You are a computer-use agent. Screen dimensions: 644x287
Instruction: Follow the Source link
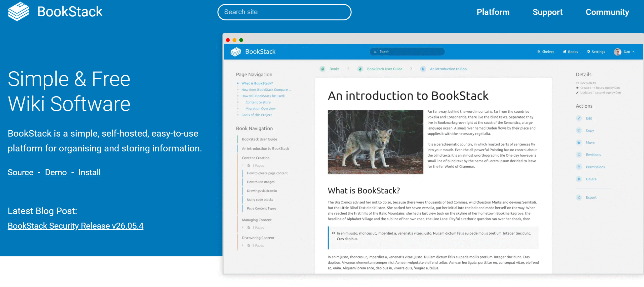point(20,172)
